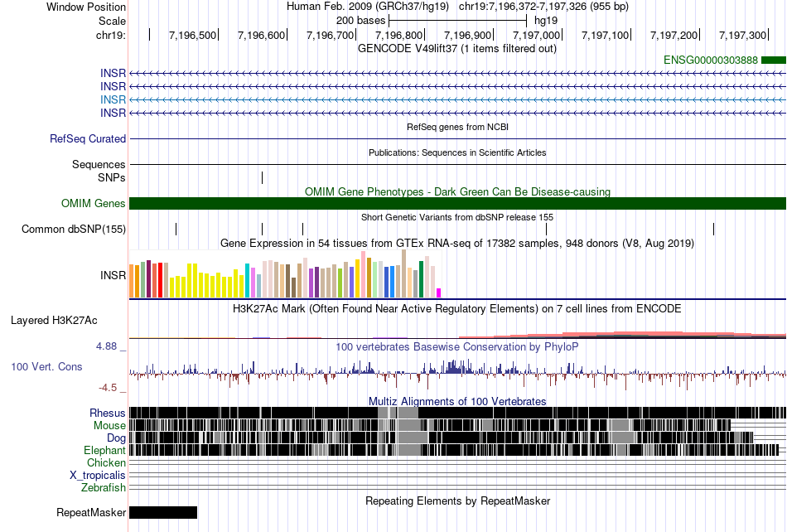Image resolution: width=787 pixels, height=532 pixels.
Task: Open the RefSeq Curated track label
Action: [88, 139]
